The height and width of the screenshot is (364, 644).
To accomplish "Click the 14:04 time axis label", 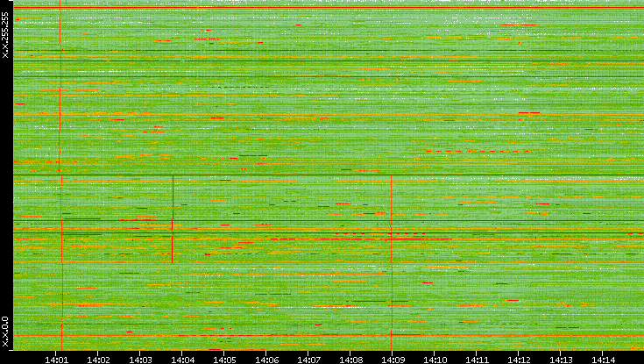I will click(182, 360).
